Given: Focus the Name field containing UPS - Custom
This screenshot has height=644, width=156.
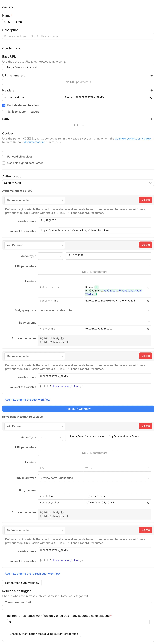Looking at the screenshot, I should point(78,22).
